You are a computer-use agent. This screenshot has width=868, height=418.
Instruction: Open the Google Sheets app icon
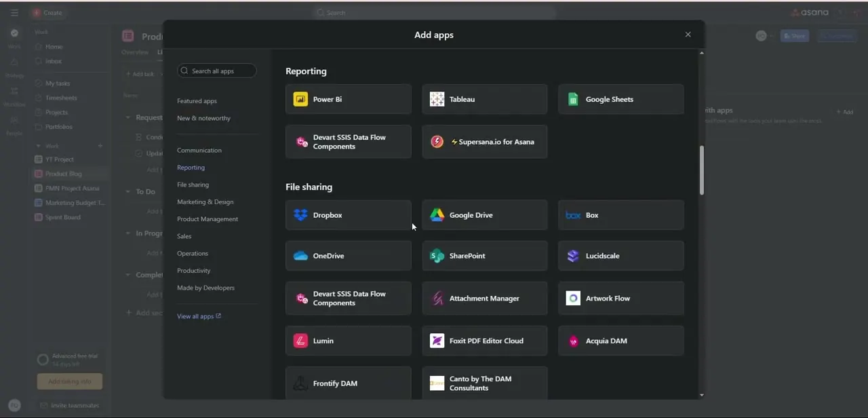[573, 99]
